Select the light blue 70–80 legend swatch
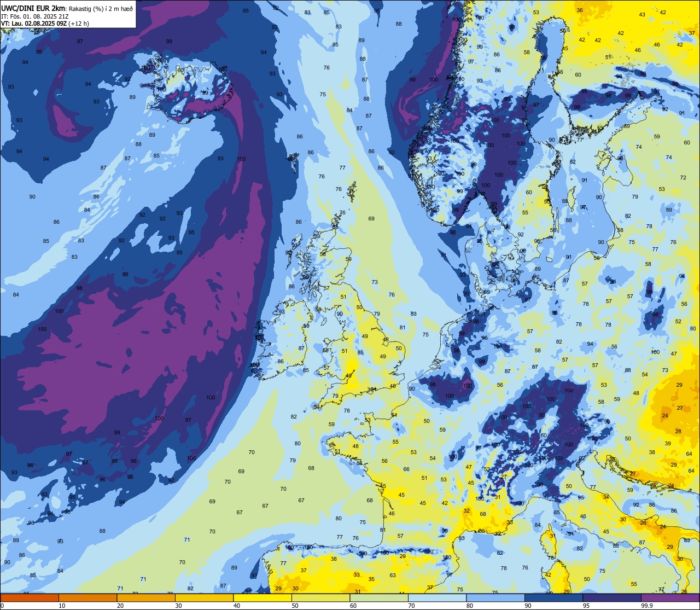The image size is (700, 610). click(x=437, y=597)
